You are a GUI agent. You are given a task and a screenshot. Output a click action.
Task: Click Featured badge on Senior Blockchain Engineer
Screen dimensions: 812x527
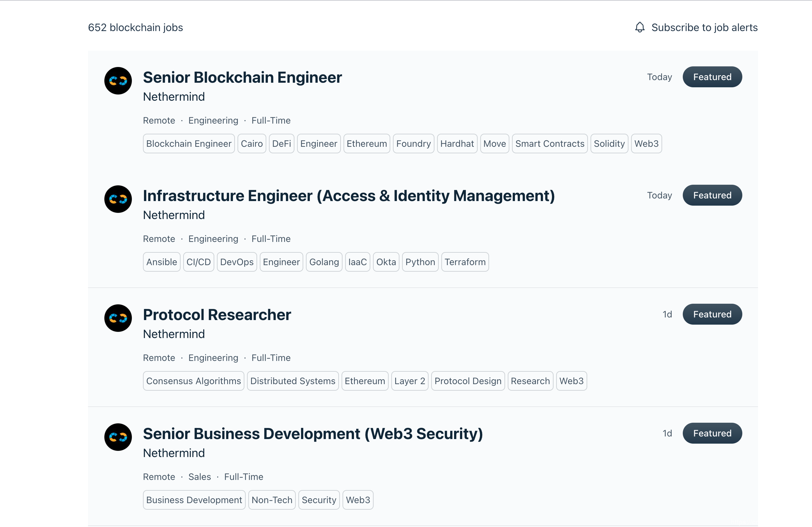click(x=712, y=77)
